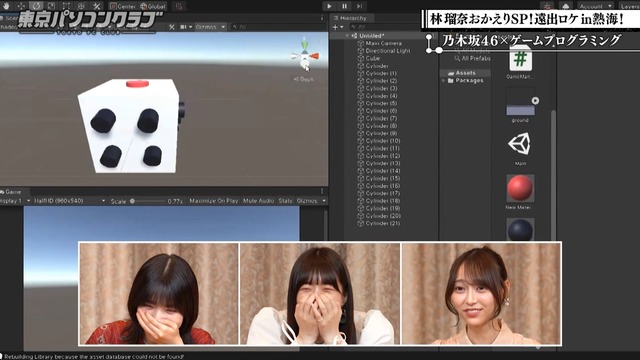Toggle Maximize On Play
The height and width of the screenshot is (360, 640).
(x=213, y=201)
